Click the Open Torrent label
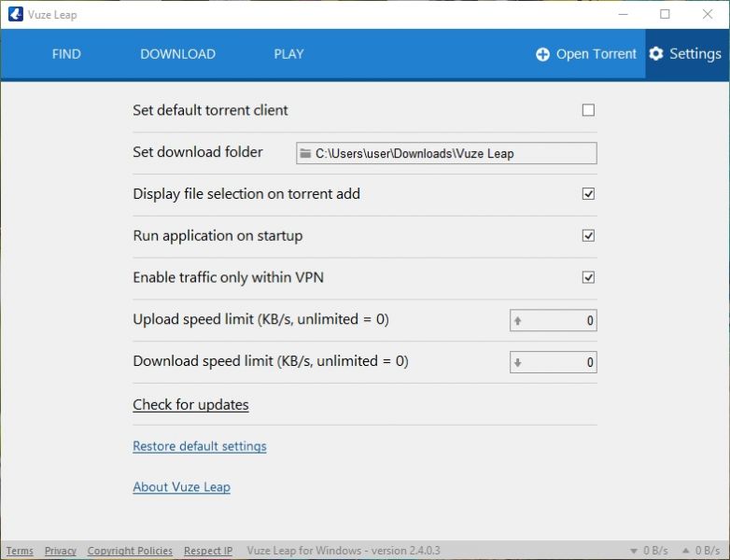The height and width of the screenshot is (560, 730). point(597,54)
